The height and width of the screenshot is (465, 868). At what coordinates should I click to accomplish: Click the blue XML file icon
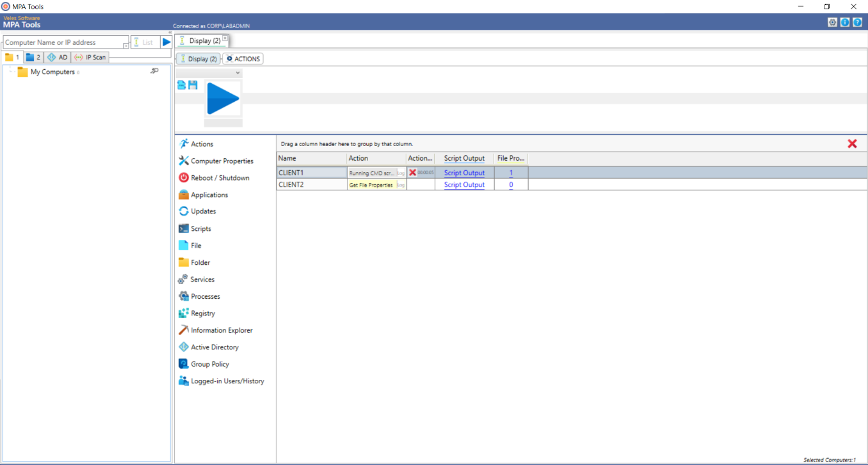point(181,85)
